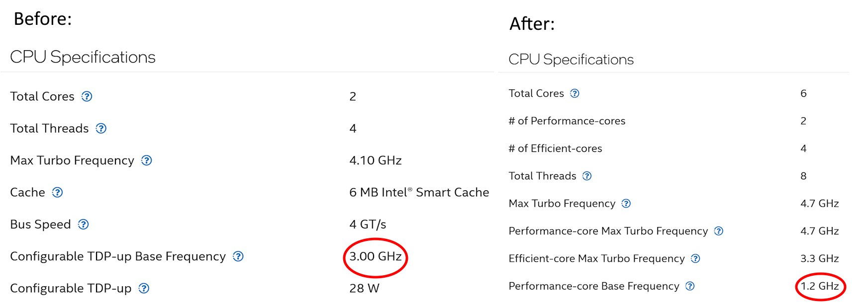Click help icon next to Total Cores in Before panel
868x305 pixels.
pyautogui.click(x=87, y=96)
